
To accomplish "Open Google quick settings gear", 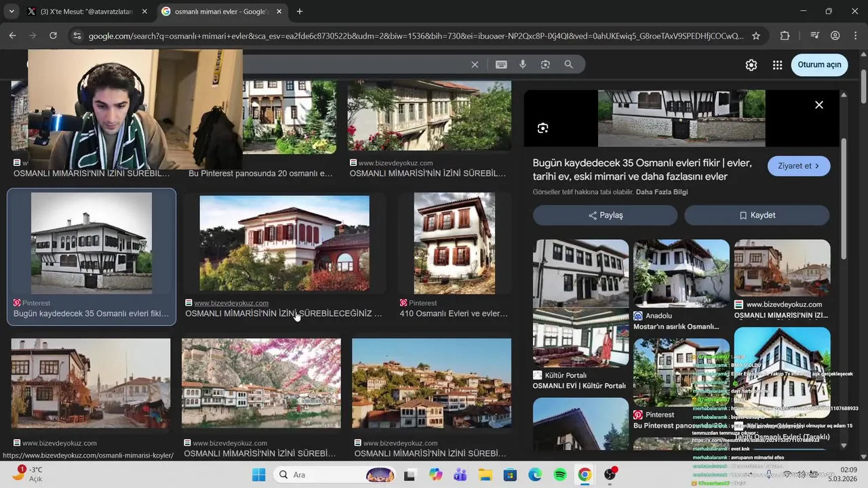I will coord(751,65).
